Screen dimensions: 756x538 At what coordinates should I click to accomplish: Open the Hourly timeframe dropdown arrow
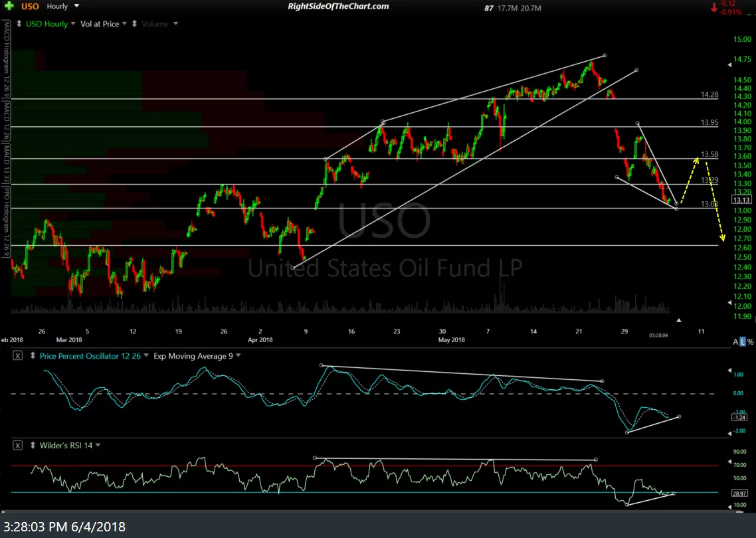(76, 6)
